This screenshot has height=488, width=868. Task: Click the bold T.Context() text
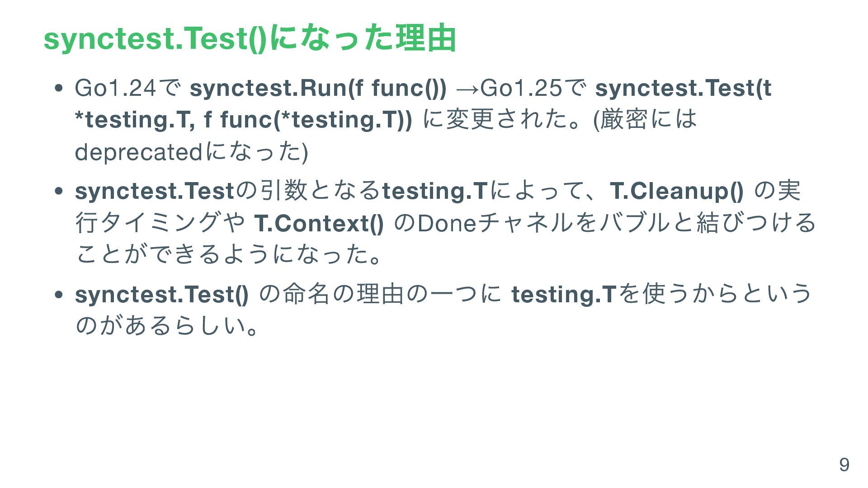click(319, 223)
